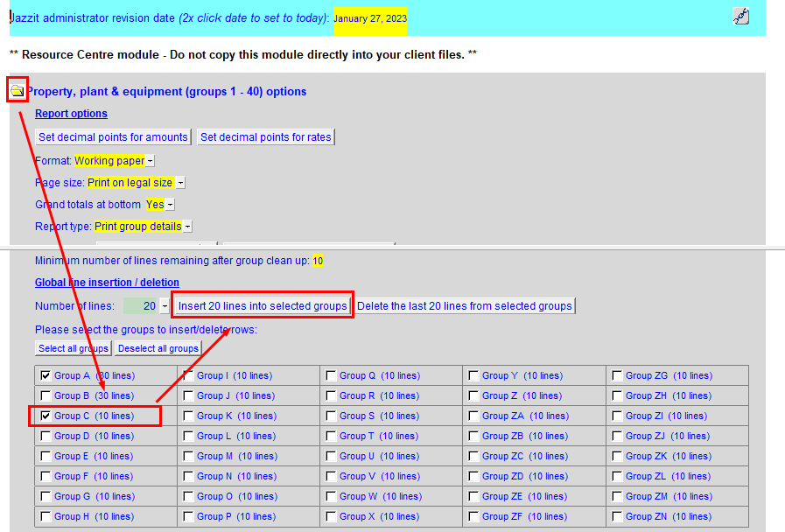Open the Report options link
Image resolution: width=785 pixels, height=532 pixels.
71,113
